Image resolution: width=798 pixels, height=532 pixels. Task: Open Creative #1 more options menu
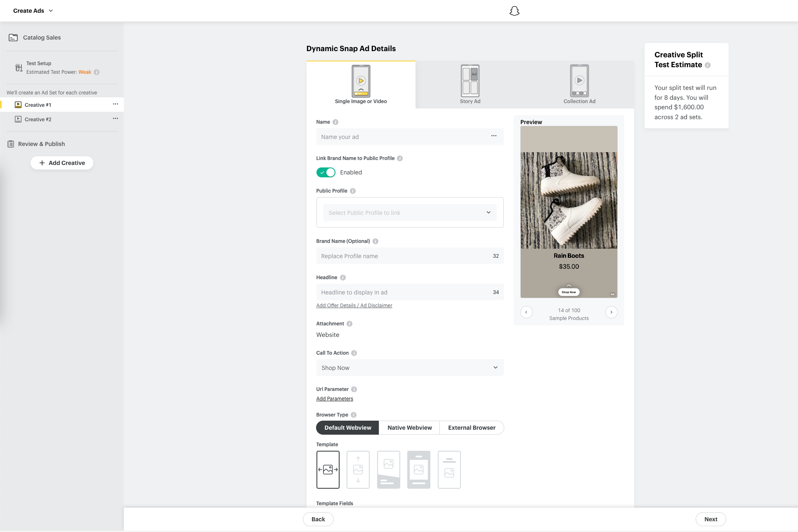pos(116,104)
